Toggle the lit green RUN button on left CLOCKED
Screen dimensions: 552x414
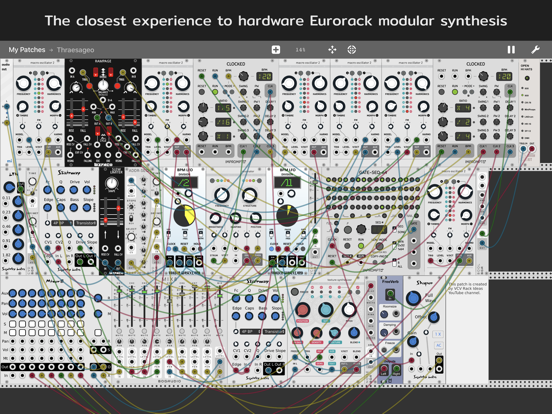[x=215, y=92]
